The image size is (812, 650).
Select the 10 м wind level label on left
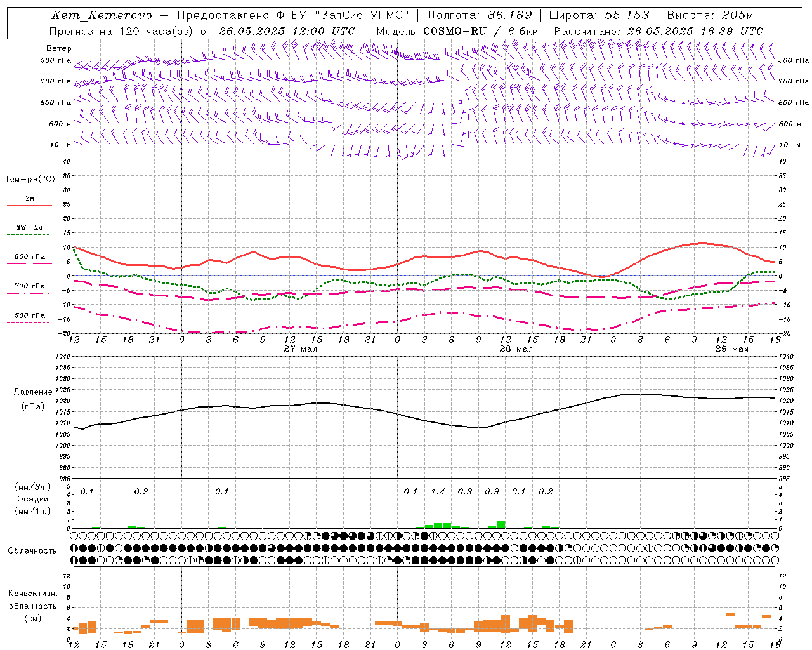click(61, 145)
